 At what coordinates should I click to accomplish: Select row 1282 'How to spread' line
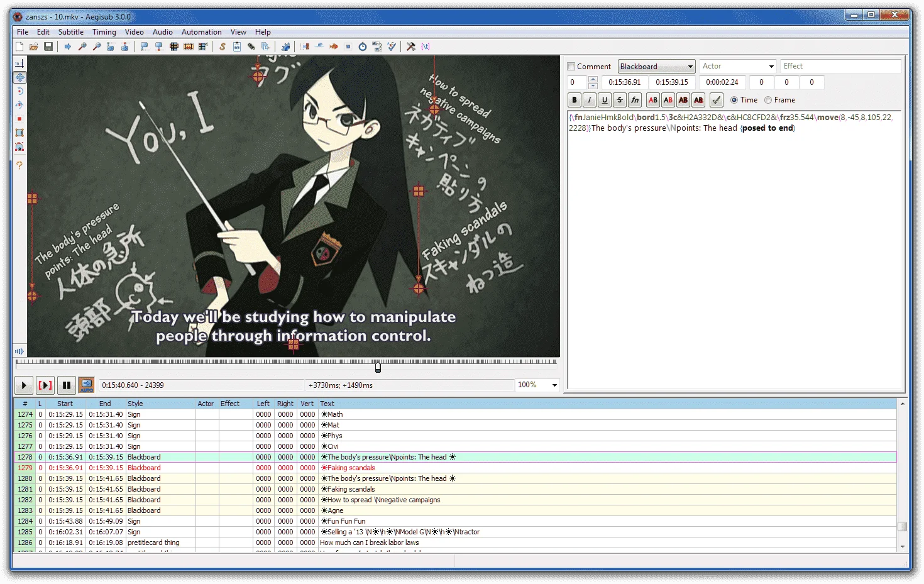(x=455, y=500)
